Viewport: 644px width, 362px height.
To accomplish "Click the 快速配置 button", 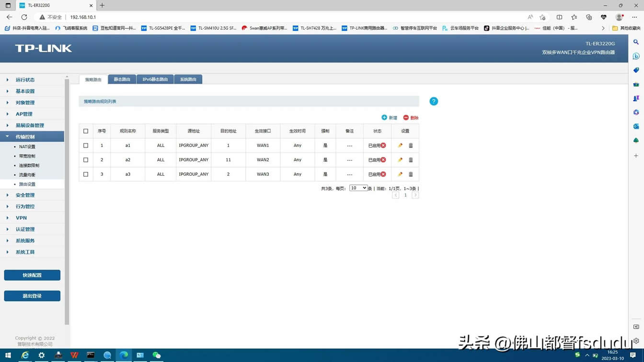I will (x=32, y=275).
